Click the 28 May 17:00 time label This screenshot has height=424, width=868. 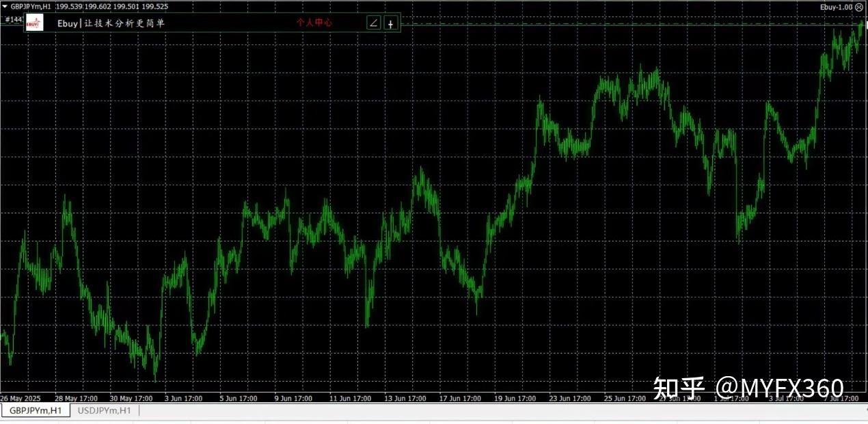76,398
